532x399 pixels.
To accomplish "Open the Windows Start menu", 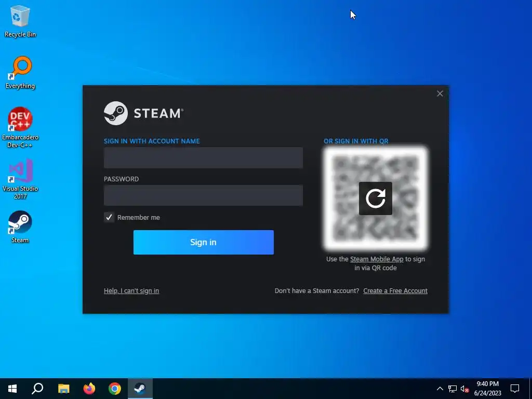I will pyautogui.click(x=12, y=389).
